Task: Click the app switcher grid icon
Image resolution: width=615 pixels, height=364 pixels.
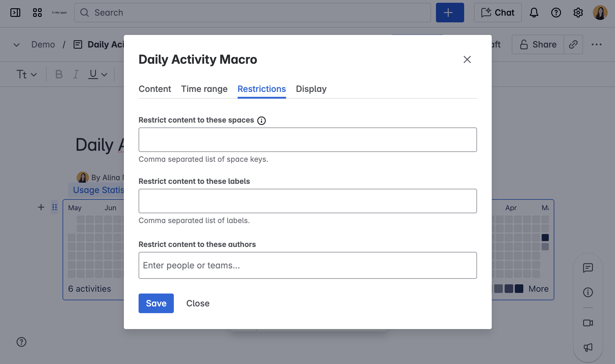Action: coord(37,12)
